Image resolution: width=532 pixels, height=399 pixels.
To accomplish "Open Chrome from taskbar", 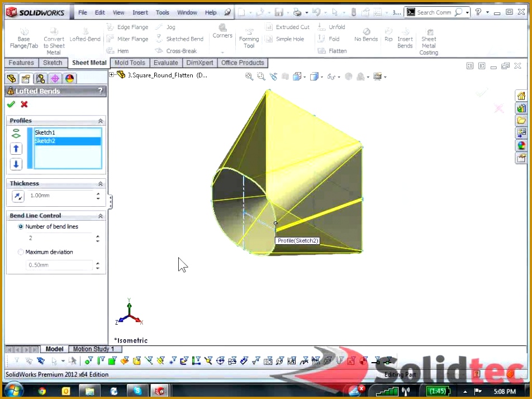I will [x=42, y=391].
